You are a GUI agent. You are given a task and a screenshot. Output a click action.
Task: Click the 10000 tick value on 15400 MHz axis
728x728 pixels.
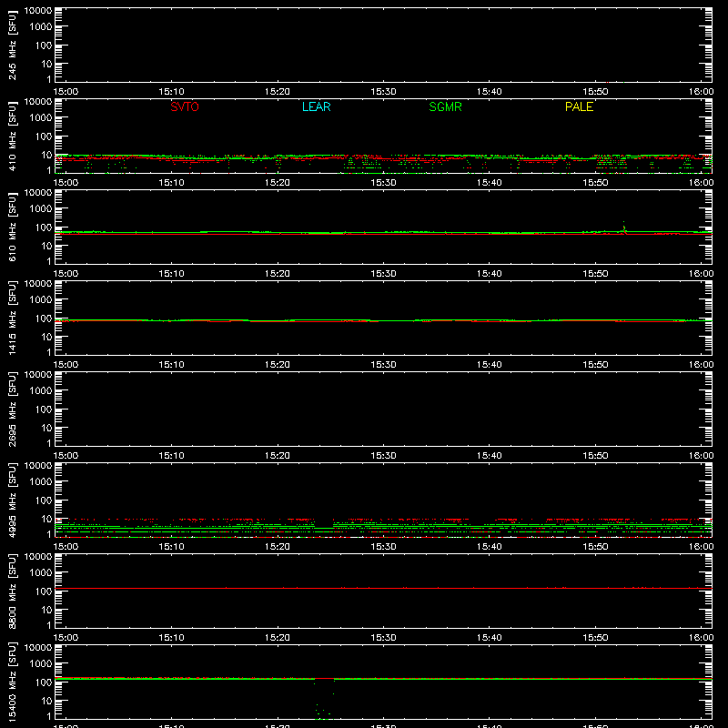click(x=38, y=648)
